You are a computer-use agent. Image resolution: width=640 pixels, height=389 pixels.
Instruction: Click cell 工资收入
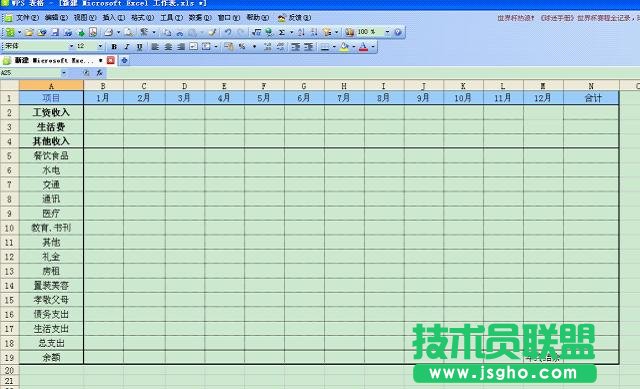51,112
